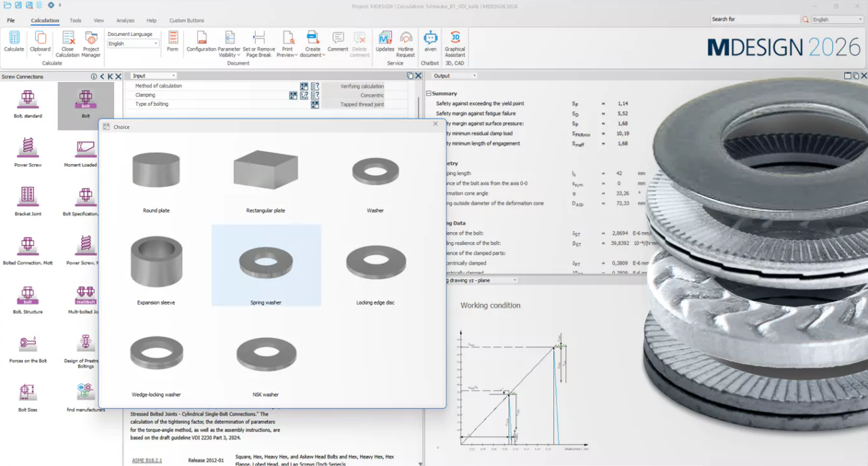Open find manufacturers module

(85, 397)
